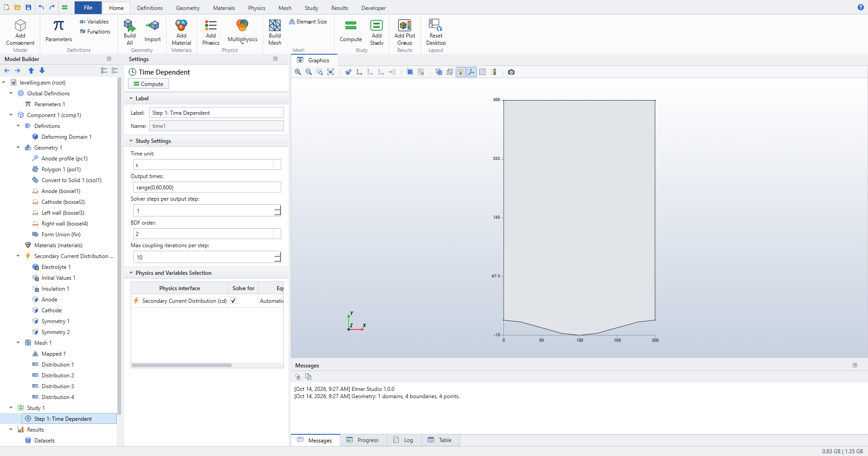This screenshot has height=456, width=868.
Task: Click the Zoom In graphics icon
Action: (x=298, y=72)
